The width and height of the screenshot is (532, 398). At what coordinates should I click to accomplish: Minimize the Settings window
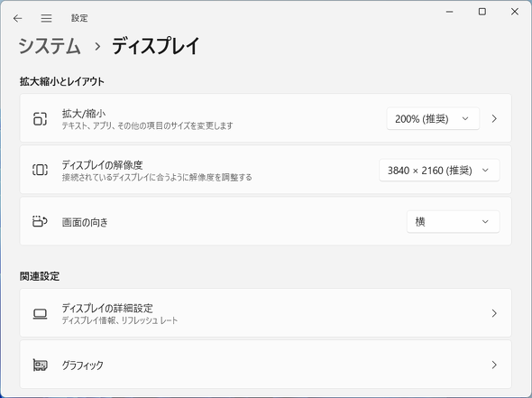(x=450, y=12)
